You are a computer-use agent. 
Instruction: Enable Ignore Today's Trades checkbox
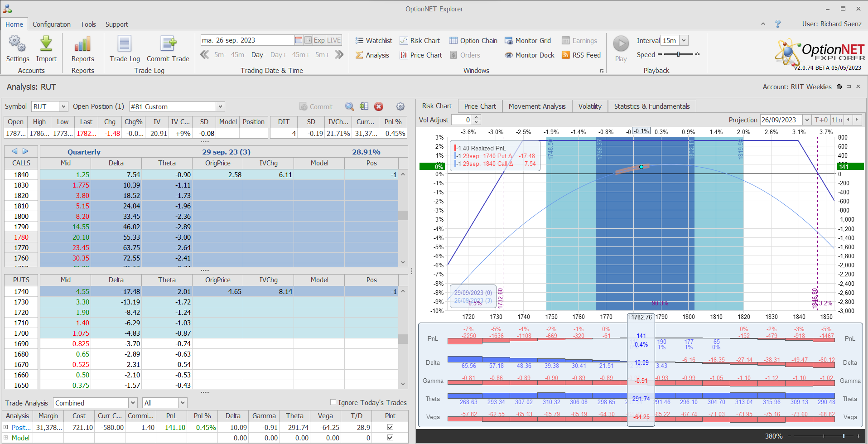(333, 402)
